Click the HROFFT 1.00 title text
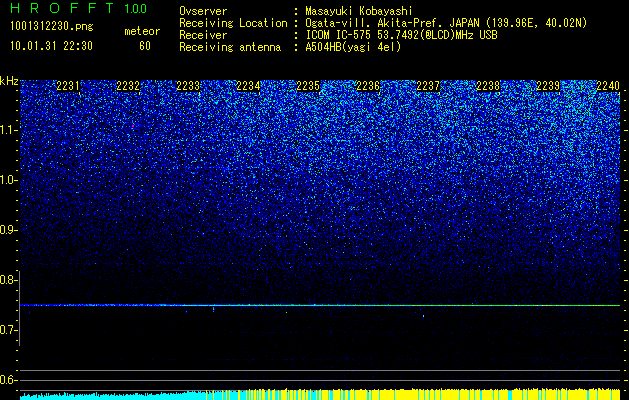 [79, 8]
